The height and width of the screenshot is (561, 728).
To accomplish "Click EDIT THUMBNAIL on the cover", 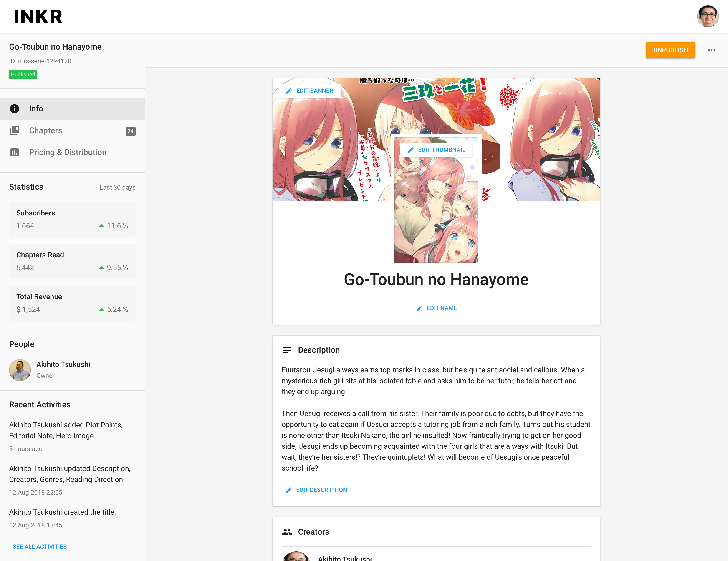I will pos(436,150).
